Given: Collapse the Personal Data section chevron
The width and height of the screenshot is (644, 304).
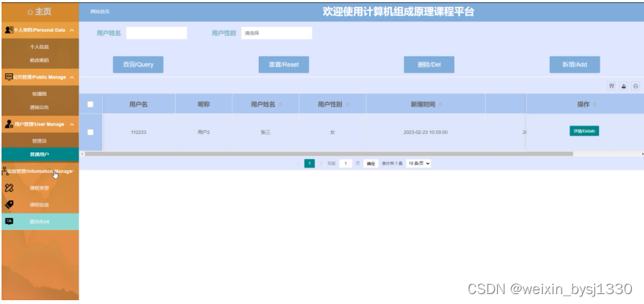Looking at the screenshot, I should click(72, 30).
